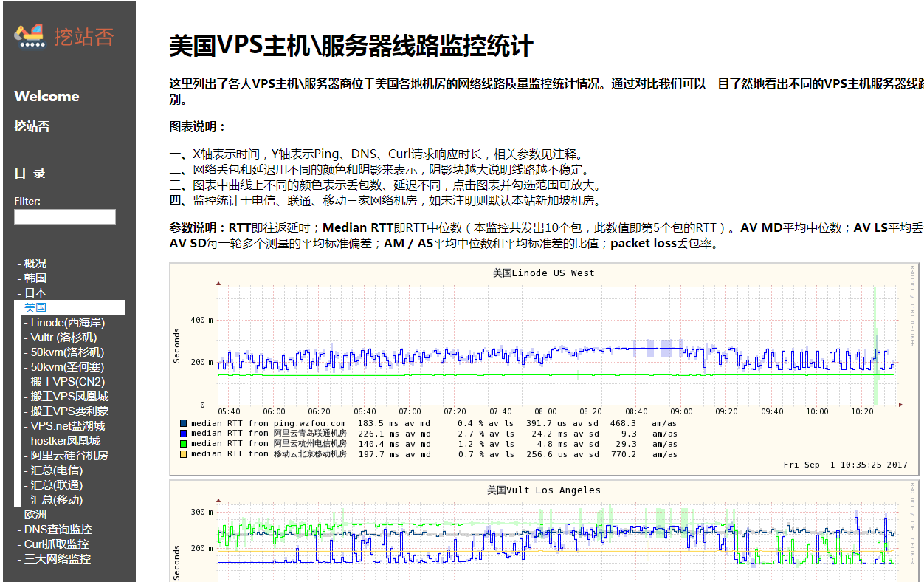Open the 韩国 menu entry

[x=35, y=278]
